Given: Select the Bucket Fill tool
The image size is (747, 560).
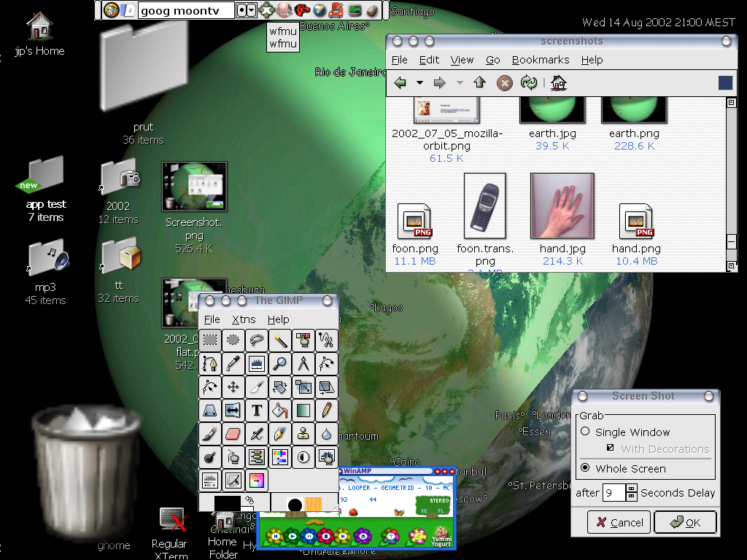Looking at the screenshot, I should tap(279, 411).
